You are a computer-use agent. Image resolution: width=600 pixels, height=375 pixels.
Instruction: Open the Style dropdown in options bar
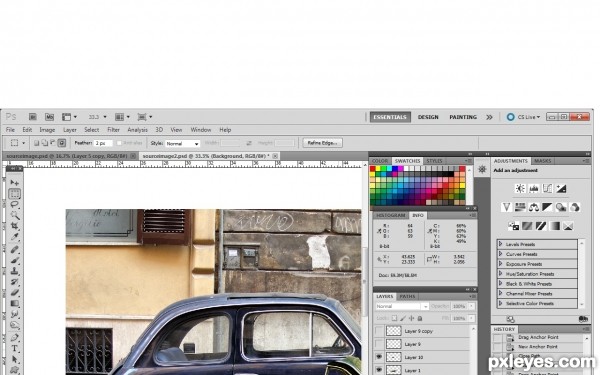(x=183, y=143)
